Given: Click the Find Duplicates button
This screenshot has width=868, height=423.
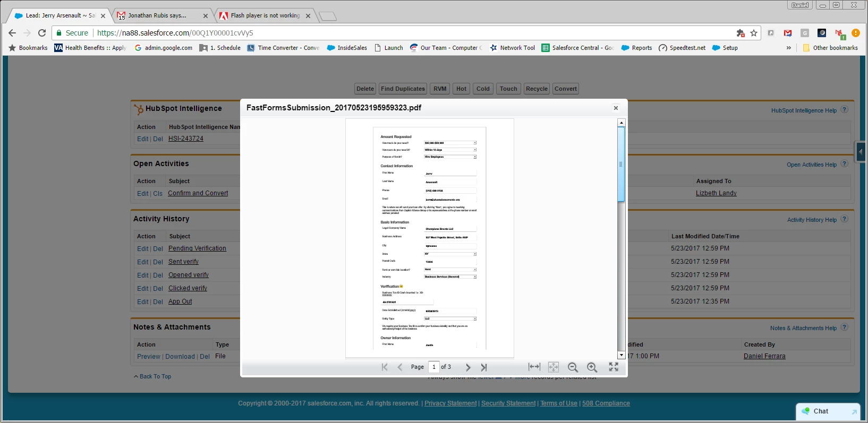Looking at the screenshot, I should click(403, 89).
